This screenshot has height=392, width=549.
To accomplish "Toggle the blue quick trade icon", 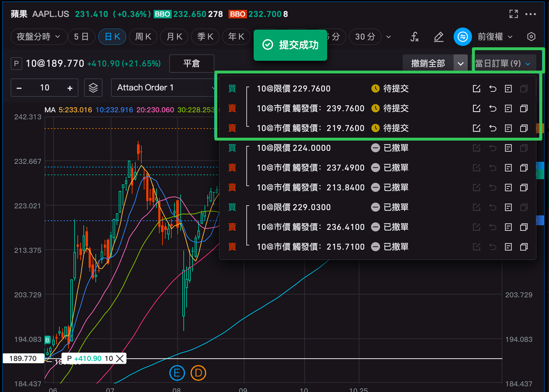I will pyautogui.click(x=462, y=37).
